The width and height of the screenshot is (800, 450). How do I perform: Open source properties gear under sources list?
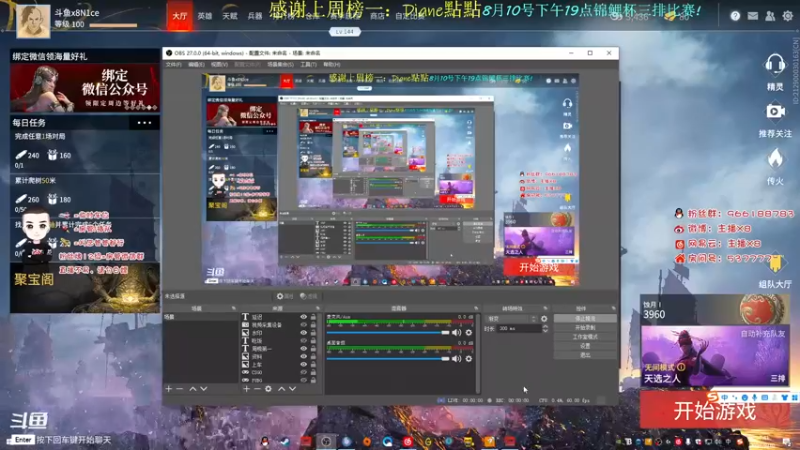(x=268, y=389)
